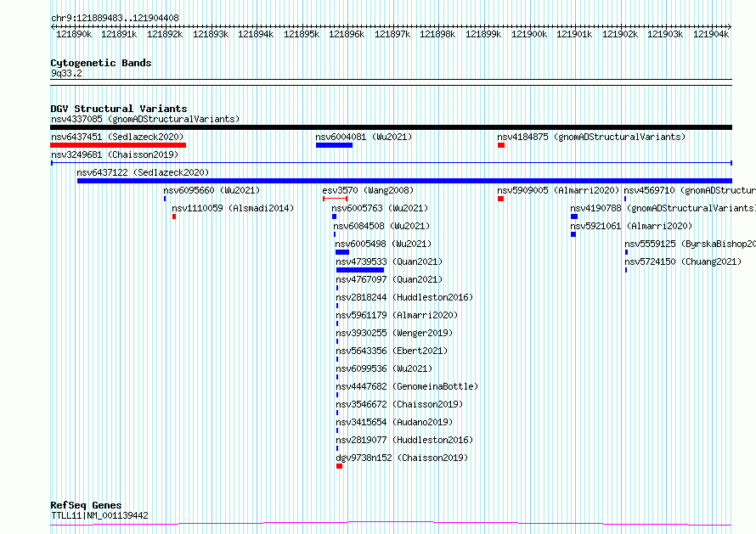Open nsv4739533 (Quan2021) label
The height and width of the screenshot is (534, 756).
point(389,261)
